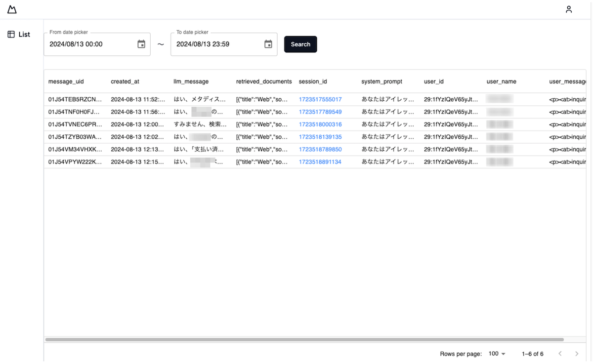Open the user account profile icon
The image size is (593, 364).
(x=569, y=9)
